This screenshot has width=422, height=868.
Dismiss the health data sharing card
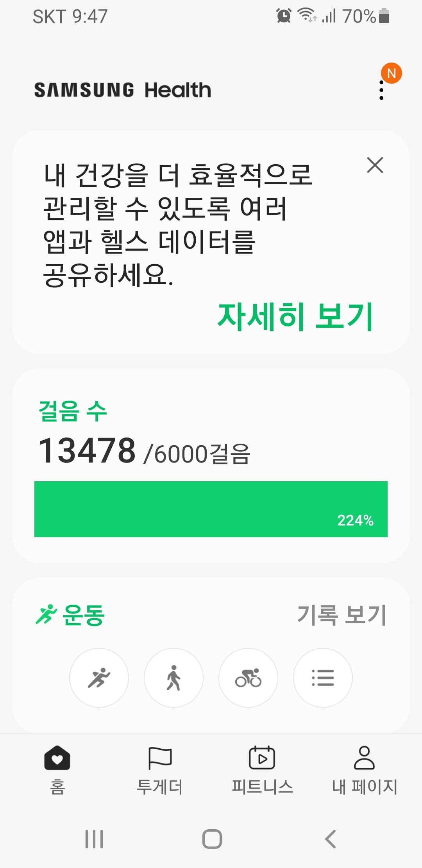pyautogui.click(x=375, y=165)
